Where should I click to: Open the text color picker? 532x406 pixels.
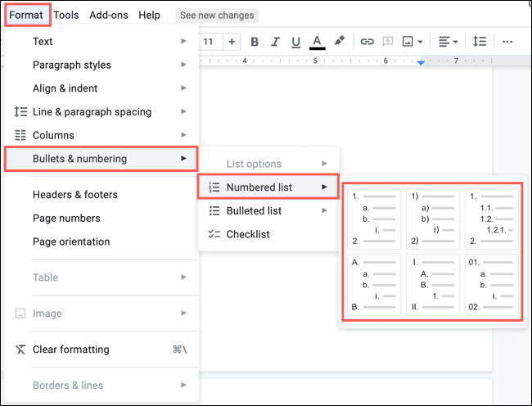(317, 42)
